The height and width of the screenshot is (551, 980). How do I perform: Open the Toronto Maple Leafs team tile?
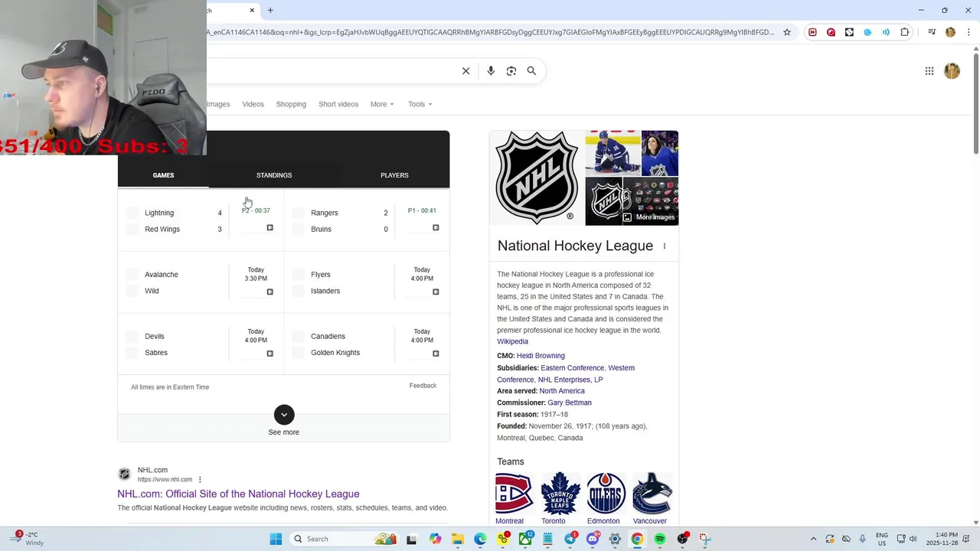tap(560, 498)
